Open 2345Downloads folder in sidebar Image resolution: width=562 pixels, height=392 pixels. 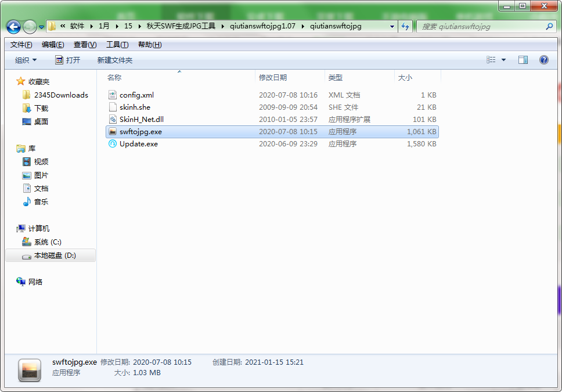[55, 95]
